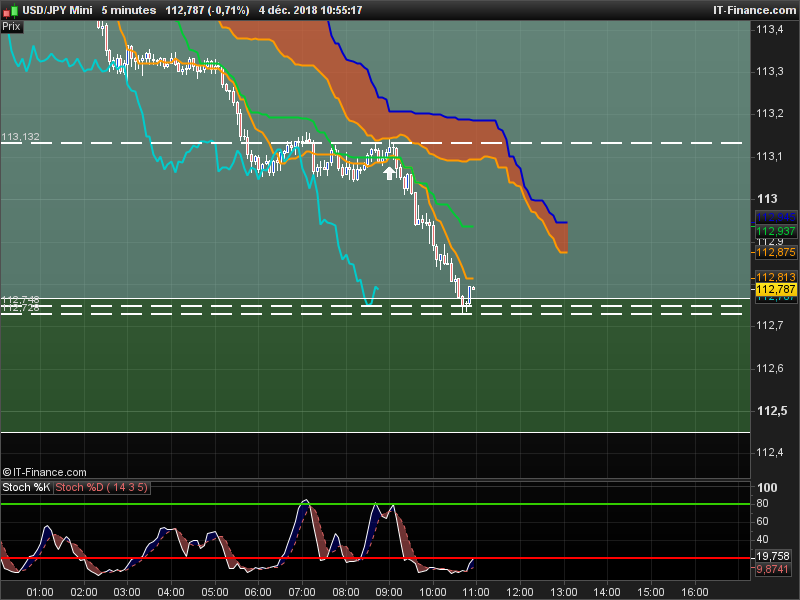The image size is (800, 600).
Task: Click the 112,6 price axis label
Action: [769, 368]
